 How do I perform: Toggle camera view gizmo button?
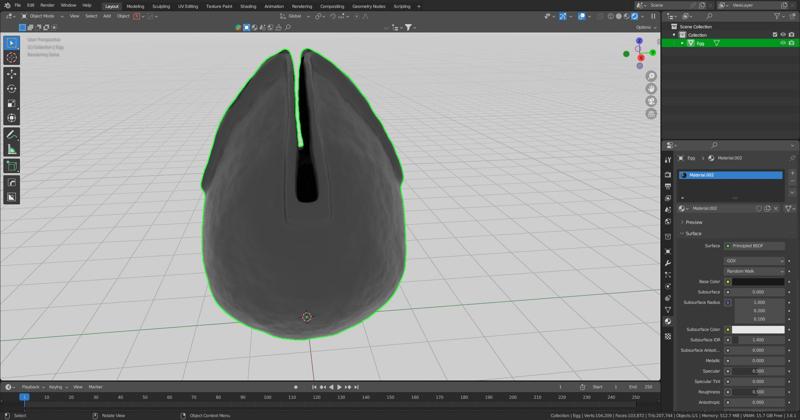[651, 101]
